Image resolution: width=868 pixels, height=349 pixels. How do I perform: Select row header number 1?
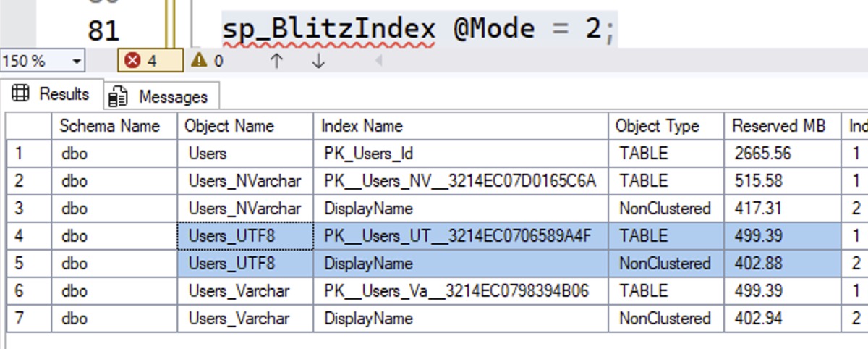coord(29,154)
